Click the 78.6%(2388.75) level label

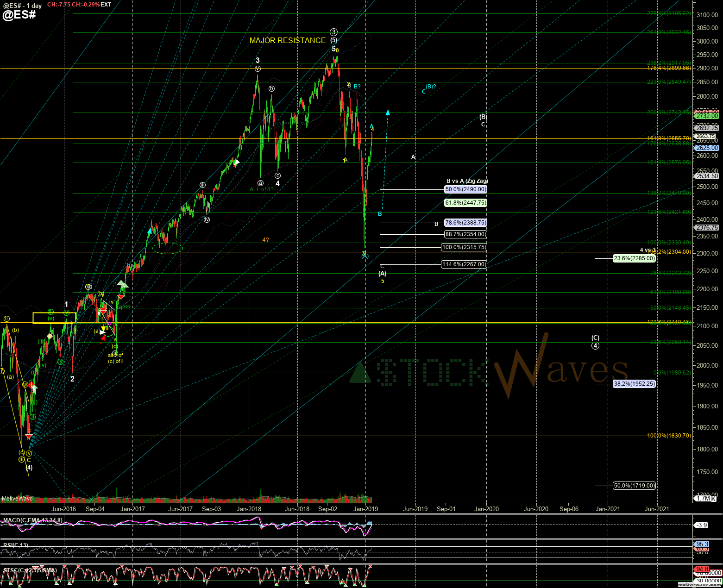point(466,223)
